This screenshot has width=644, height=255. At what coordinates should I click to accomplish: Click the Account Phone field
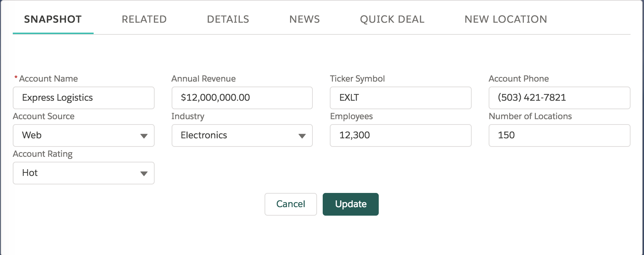tap(559, 98)
